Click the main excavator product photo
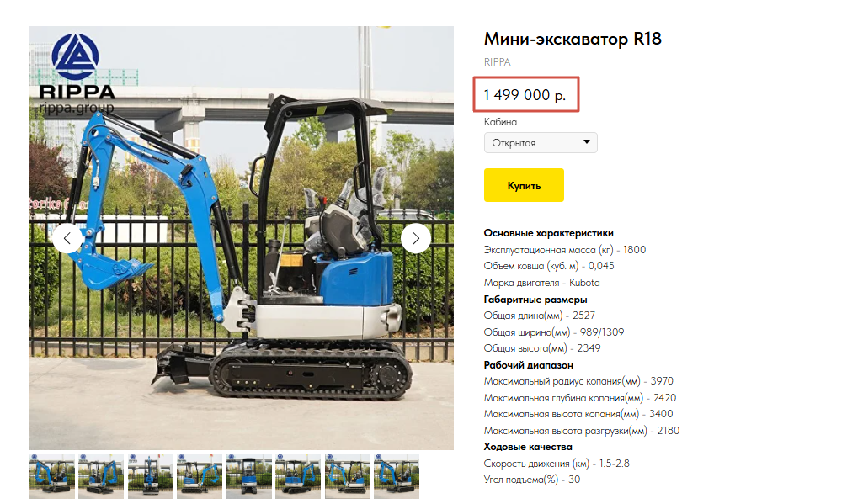Image resolution: width=847 pixels, height=504 pixels. [x=242, y=238]
